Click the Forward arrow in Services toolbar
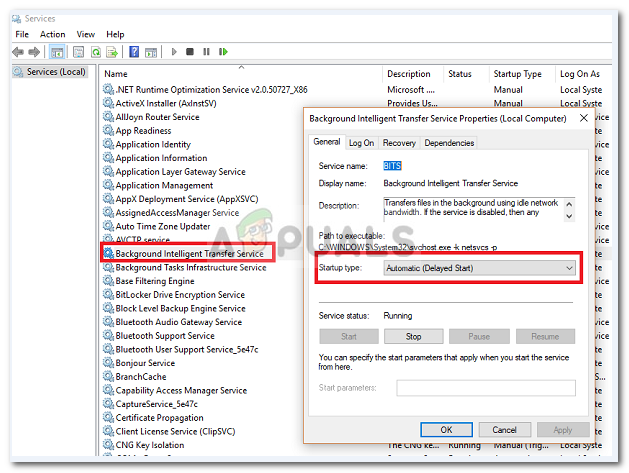 34,52
